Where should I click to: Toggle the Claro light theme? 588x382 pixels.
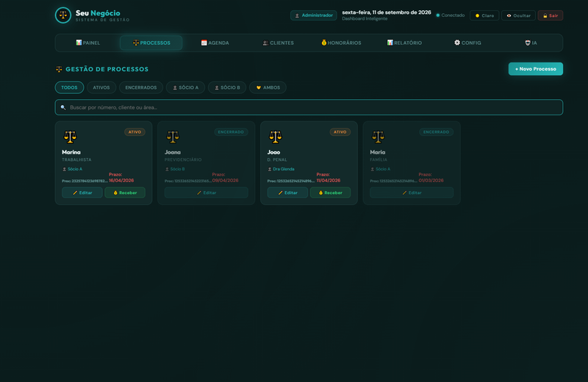coord(484,15)
